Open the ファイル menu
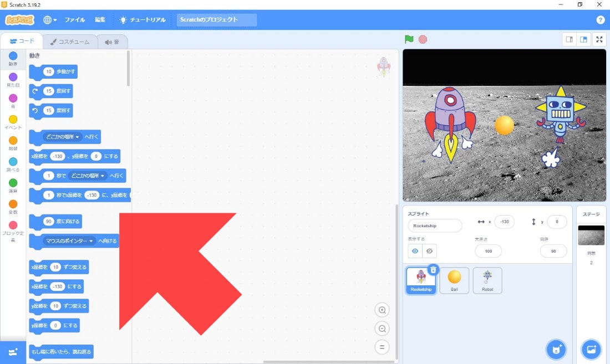Image resolution: width=610 pixels, height=364 pixels. point(75,20)
